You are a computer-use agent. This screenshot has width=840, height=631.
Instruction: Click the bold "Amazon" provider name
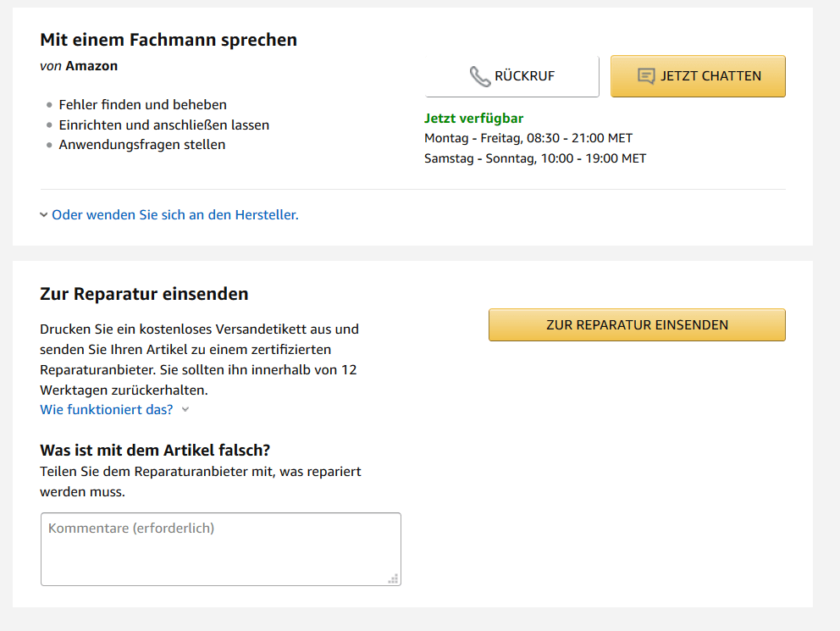click(x=91, y=66)
